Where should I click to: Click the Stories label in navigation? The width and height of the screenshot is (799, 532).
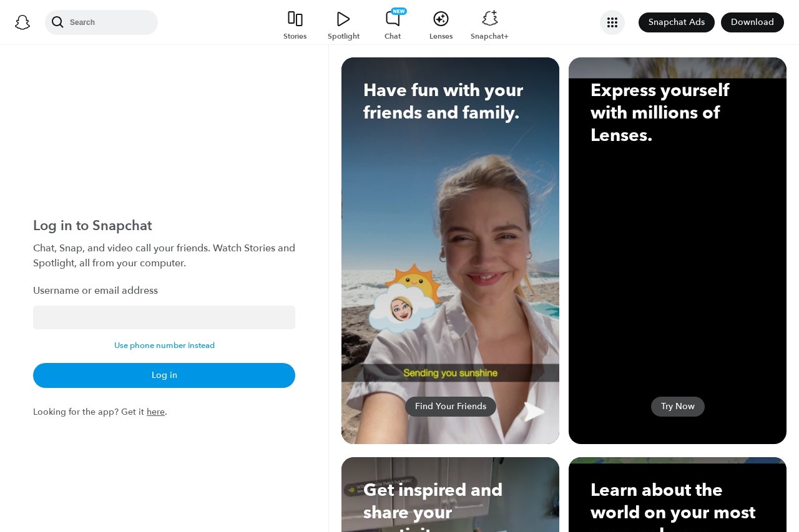pyautogui.click(x=295, y=36)
